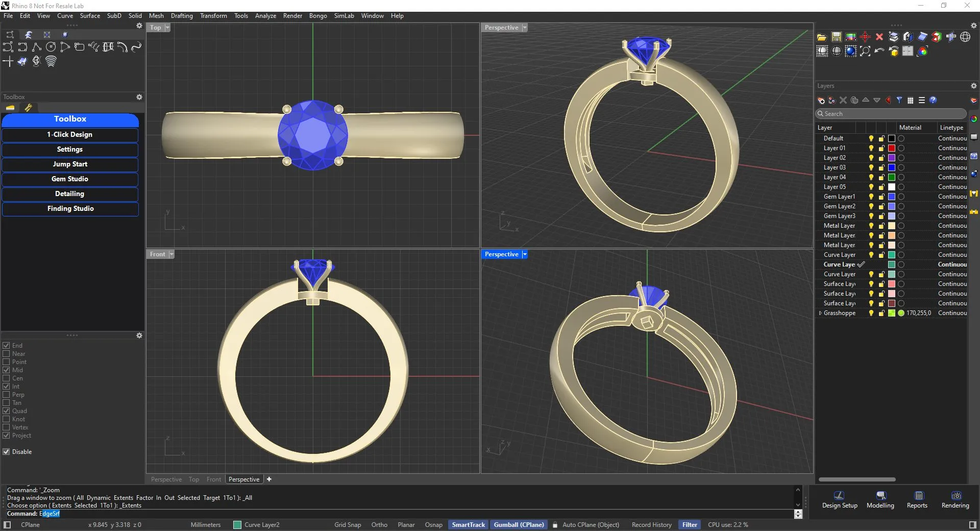Open the Rendering camera icon
The image size is (980, 531).
coord(955,496)
